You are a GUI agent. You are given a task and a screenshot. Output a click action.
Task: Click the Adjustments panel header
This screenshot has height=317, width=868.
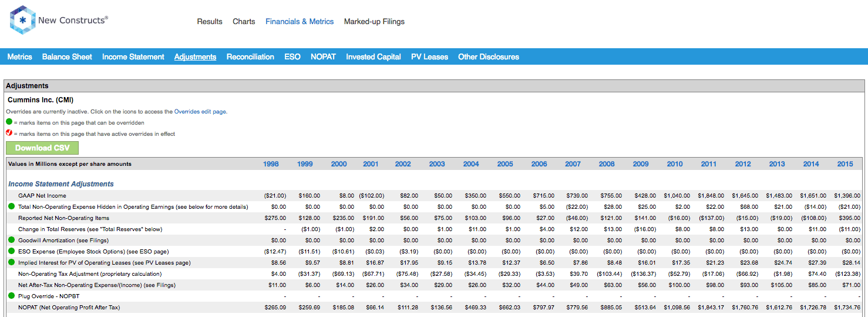click(434, 86)
